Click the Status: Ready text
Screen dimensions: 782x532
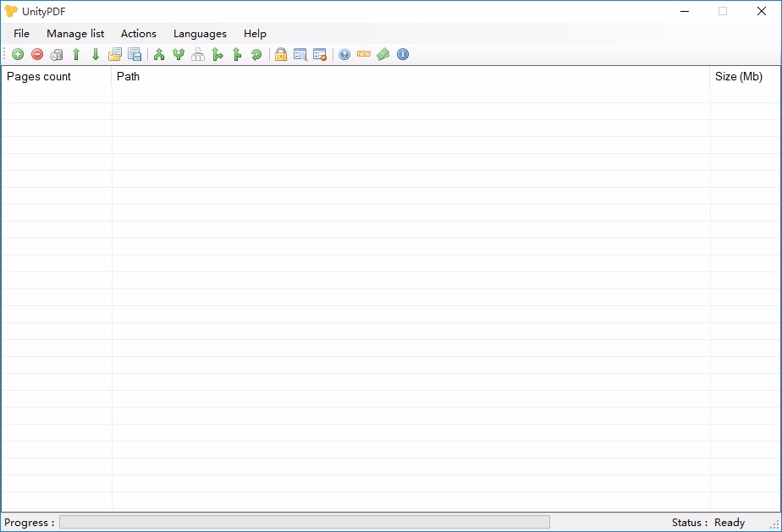pos(708,523)
